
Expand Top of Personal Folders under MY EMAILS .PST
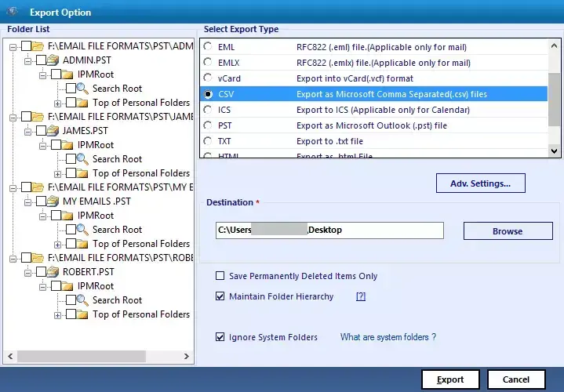57,245
